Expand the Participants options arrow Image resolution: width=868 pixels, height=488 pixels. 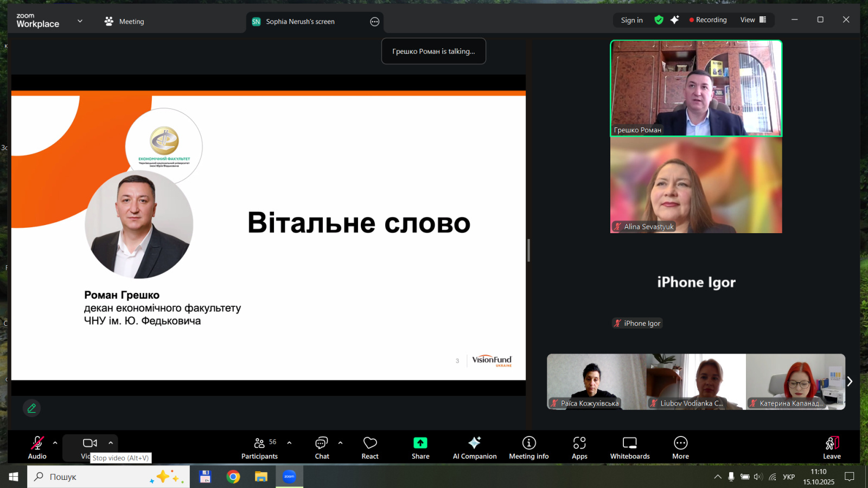pos(289,443)
